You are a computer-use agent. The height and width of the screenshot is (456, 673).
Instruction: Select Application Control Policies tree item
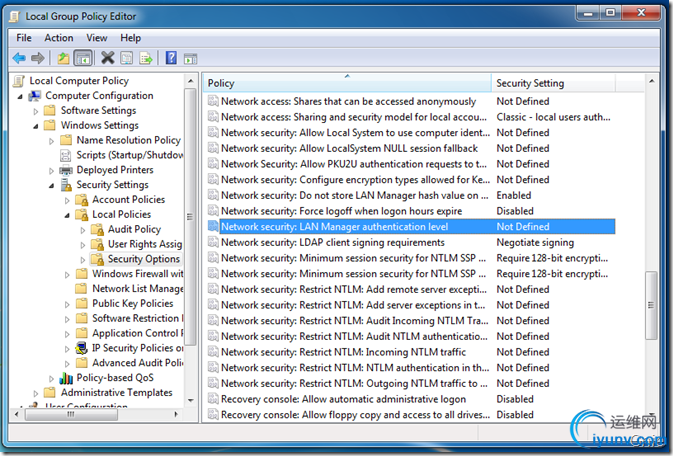coord(138,333)
